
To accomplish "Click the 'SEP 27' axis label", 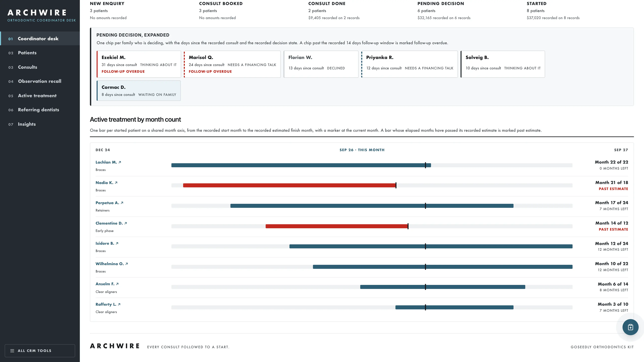I will 621,150.
